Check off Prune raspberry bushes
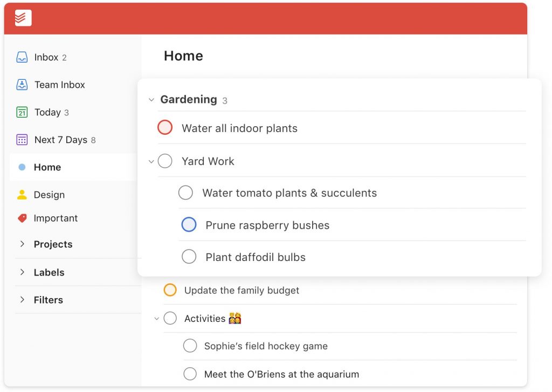Image resolution: width=552 pixels, height=392 pixels. (189, 224)
